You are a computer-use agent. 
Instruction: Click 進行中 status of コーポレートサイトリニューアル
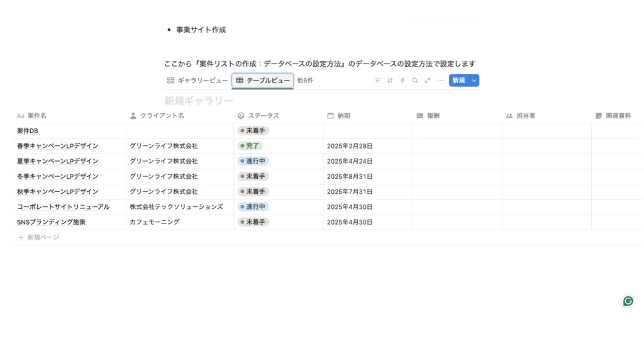click(253, 206)
